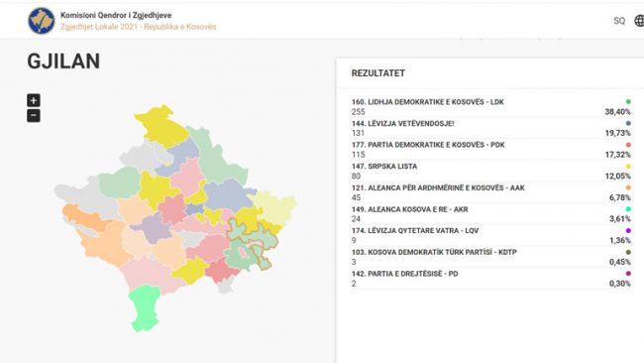Click red color dot for PDK
Image resolution: width=644 pixels, height=363 pixels.
[628, 145]
